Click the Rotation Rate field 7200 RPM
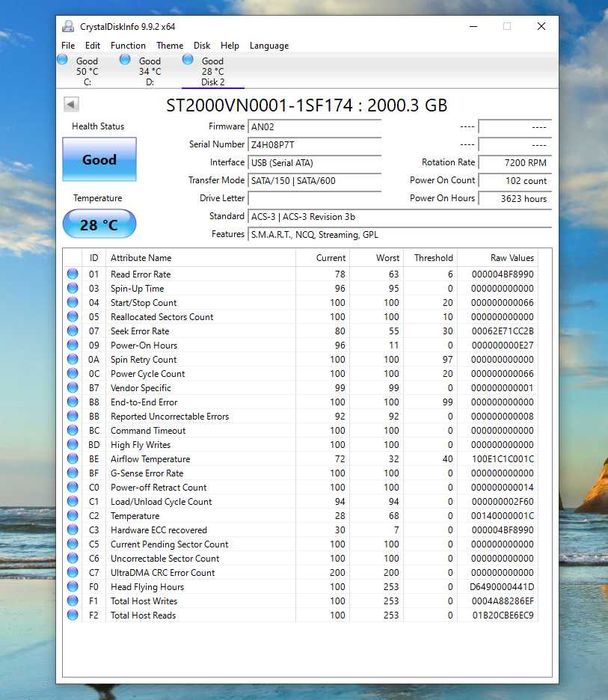Image resolution: width=608 pixels, height=700 pixels. [515, 162]
